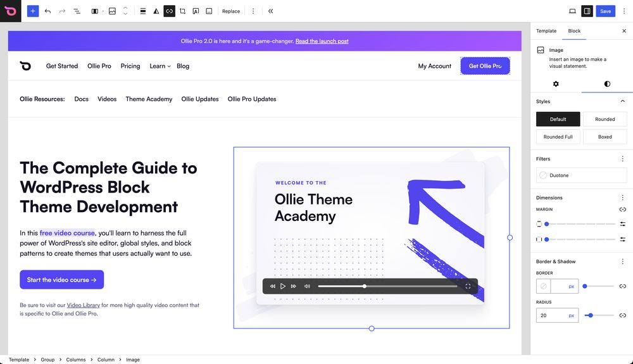Undo the last change

coord(47,11)
